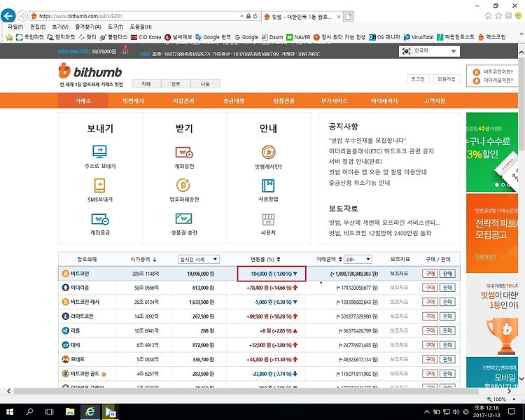Image resolution: width=525 pixels, height=420 pixels.
Task: Open the 카페 button near logo
Action: click(x=146, y=84)
